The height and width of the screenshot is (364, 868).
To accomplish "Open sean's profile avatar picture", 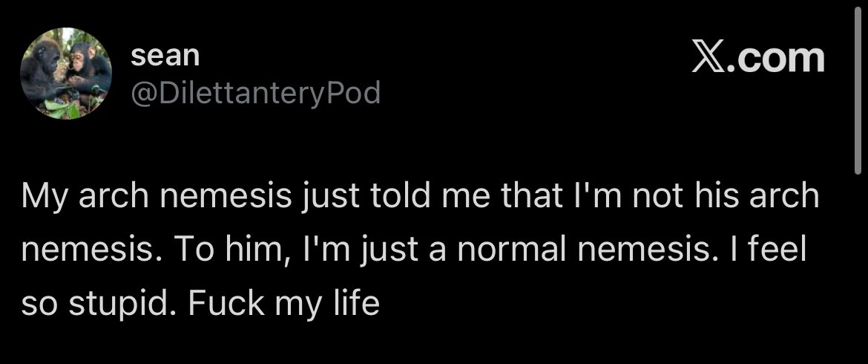I will pyautogui.click(x=66, y=73).
